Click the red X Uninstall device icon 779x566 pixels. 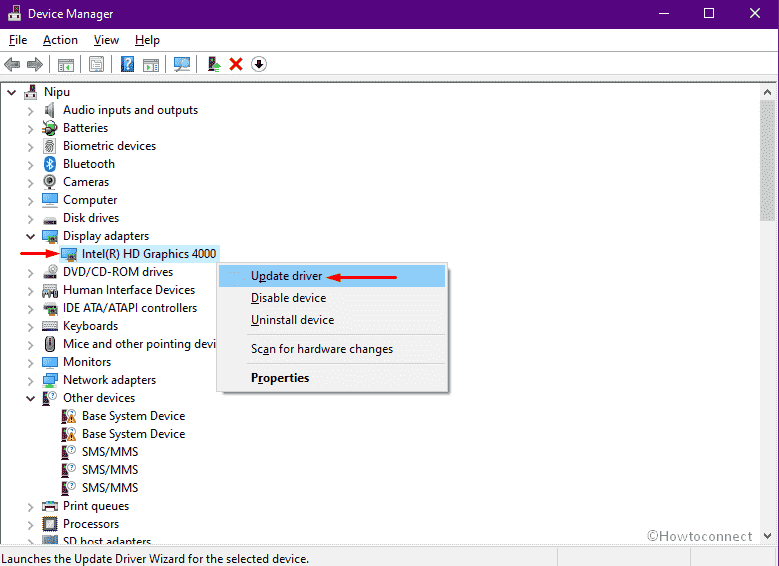click(236, 64)
